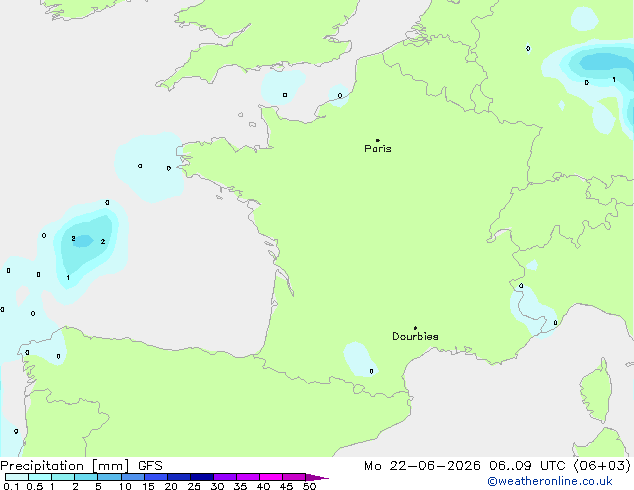634x490 pixels.
Task: Click the Paris city label
Action: pos(378,149)
